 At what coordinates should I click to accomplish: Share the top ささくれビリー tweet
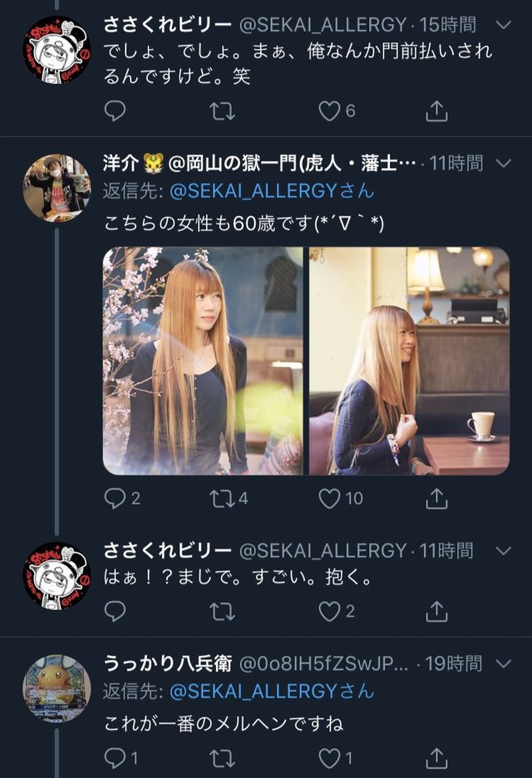coord(436,111)
